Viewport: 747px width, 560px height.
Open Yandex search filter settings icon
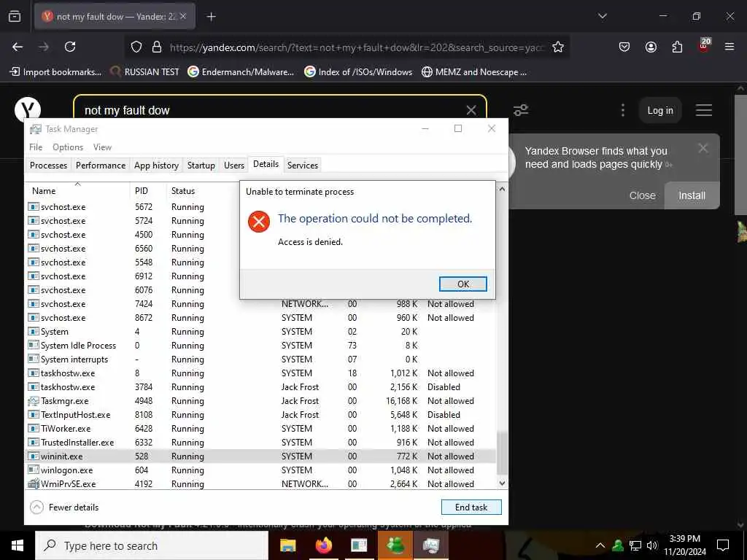pos(521,111)
